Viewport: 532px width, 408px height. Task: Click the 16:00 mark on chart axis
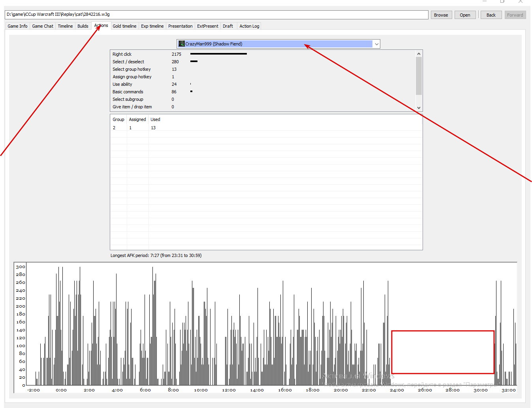pos(285,390)
